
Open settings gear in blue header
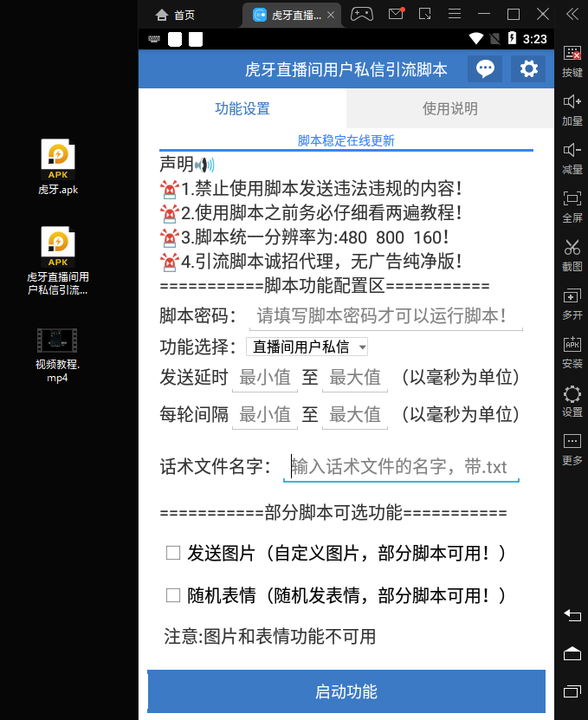click(528, 69)
